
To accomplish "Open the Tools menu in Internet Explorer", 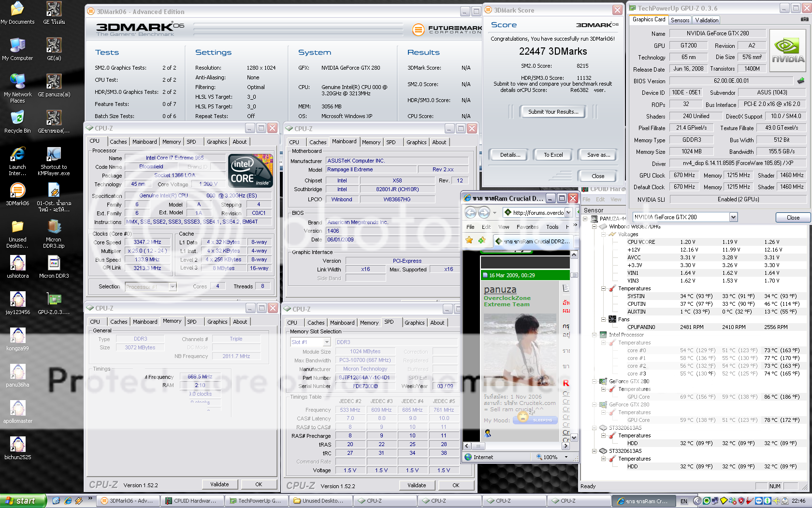I will coord(552,227).
